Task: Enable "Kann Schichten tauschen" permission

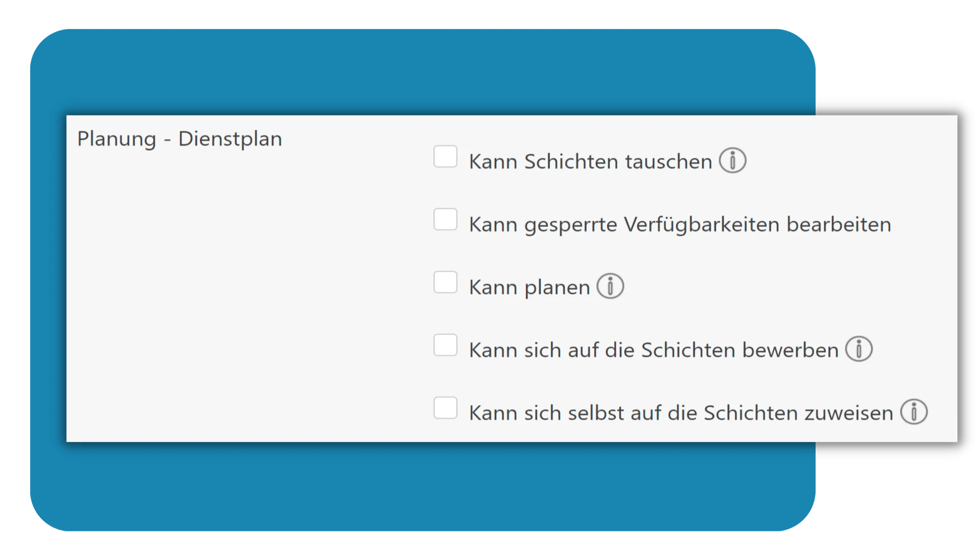Action: (x=446, y=158)
